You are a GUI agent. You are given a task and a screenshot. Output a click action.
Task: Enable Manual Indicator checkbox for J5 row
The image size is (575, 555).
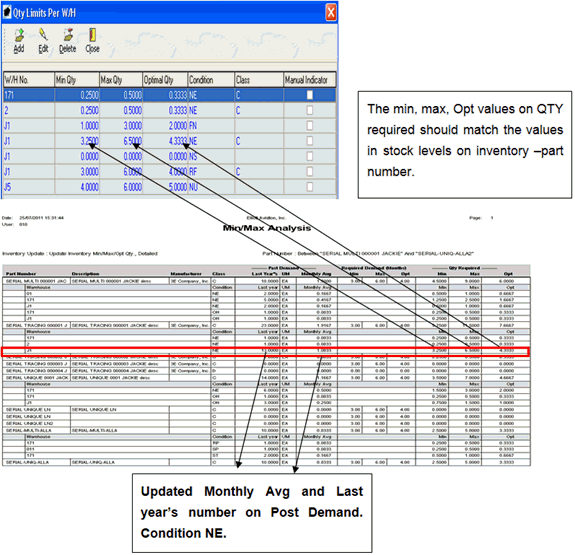point(310,187)
